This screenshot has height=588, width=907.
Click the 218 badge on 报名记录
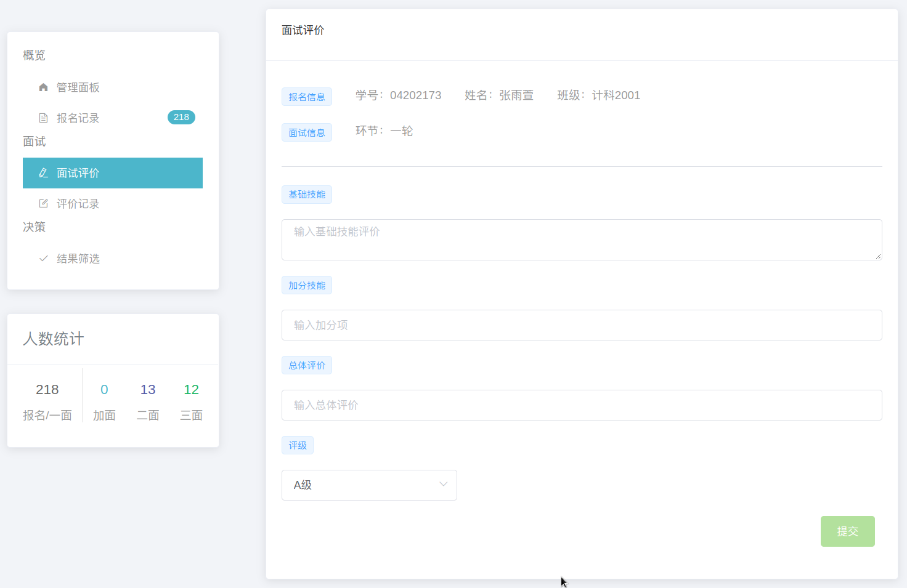pos(181,118)
